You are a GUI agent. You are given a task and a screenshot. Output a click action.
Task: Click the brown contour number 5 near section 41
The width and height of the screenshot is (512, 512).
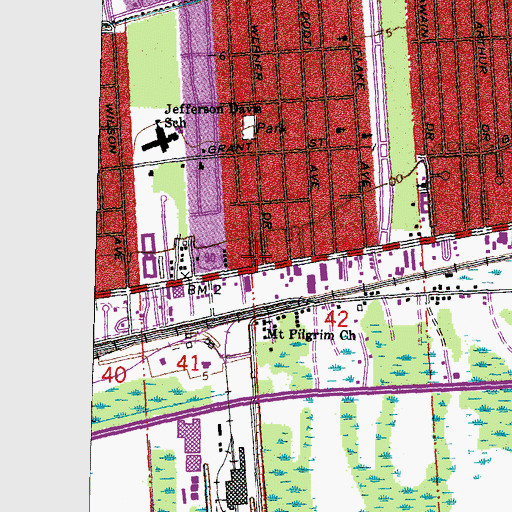(205, 376)
